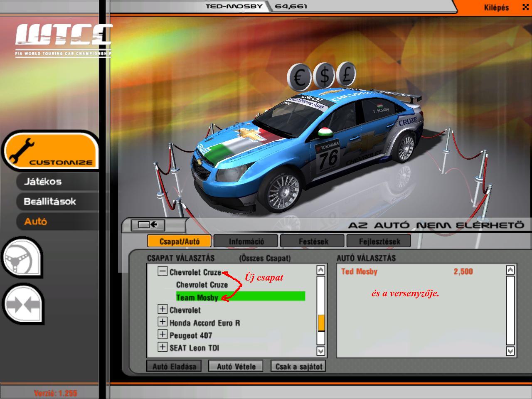Expand the Peugeot 407 group

[x=163, y=334]
